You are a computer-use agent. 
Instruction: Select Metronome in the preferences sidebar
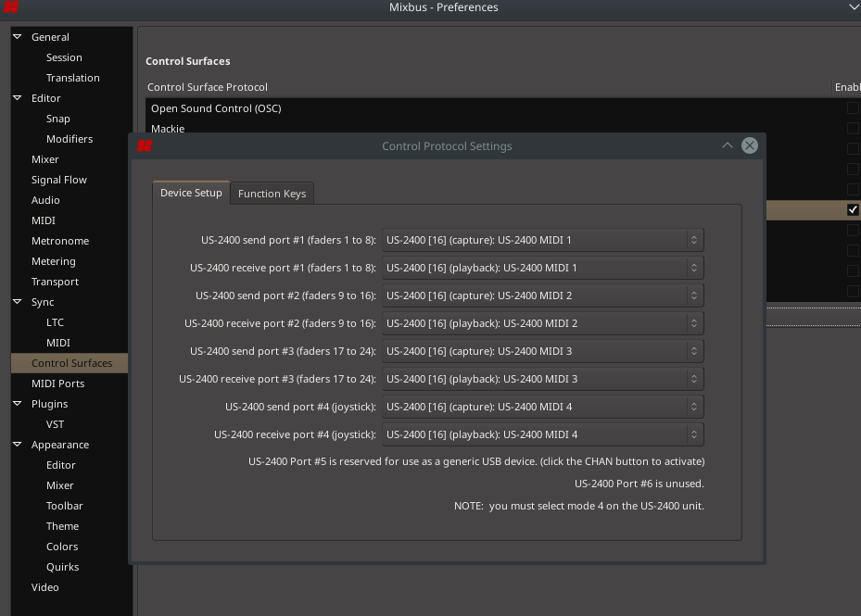tap(60, 241)
